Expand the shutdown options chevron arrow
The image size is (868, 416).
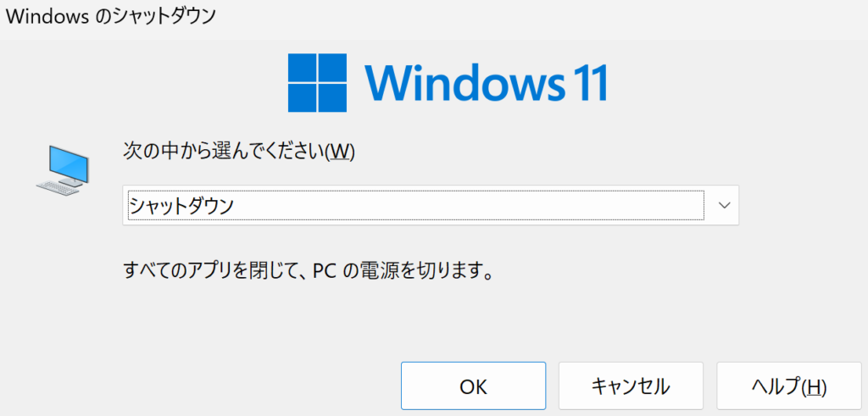click(x=724, y=205)
